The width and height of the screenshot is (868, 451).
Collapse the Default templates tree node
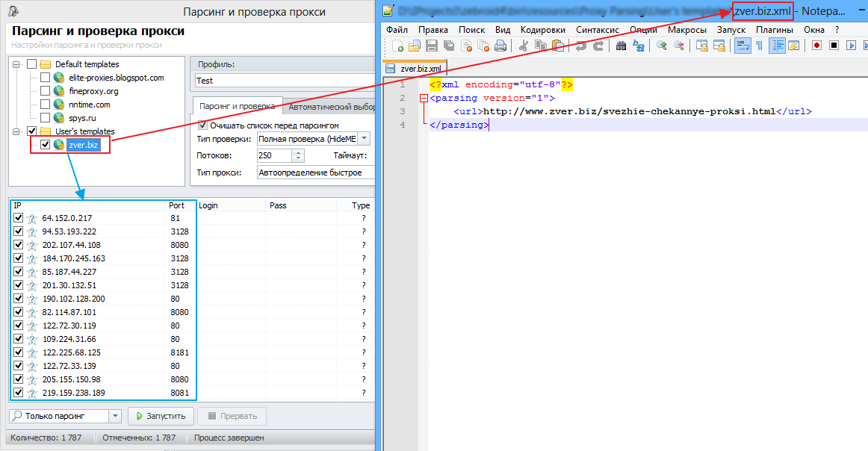point(17,64)
